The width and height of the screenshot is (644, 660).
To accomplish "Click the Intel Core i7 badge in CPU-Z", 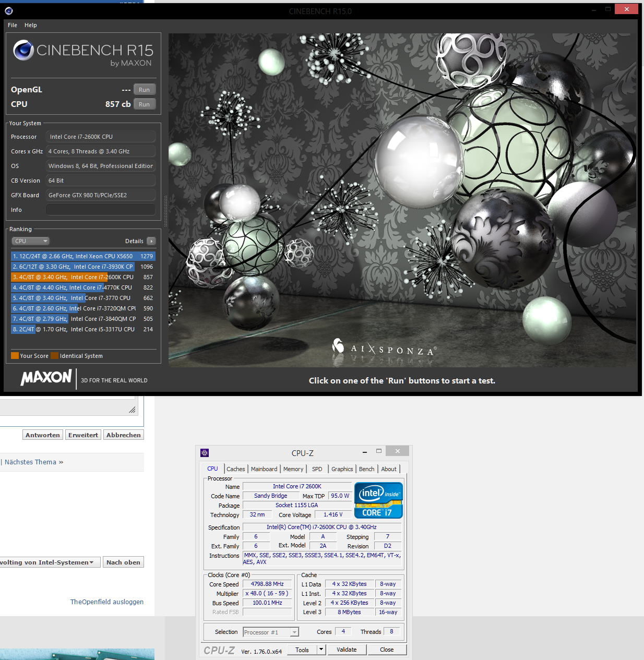I will pyautogui.click(x=378, y=500).
